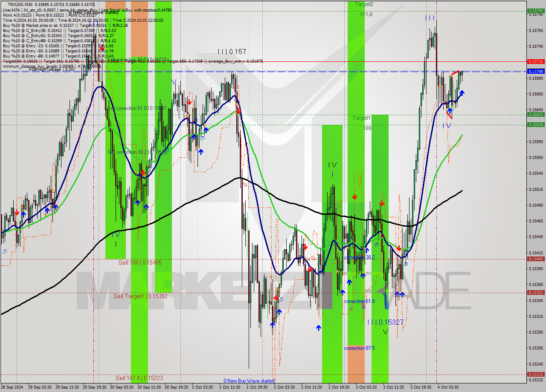Click the 'Sell 161.8 | 0.15223' label
This screenshot has width=546, height=392.
[x=139, y=378]
